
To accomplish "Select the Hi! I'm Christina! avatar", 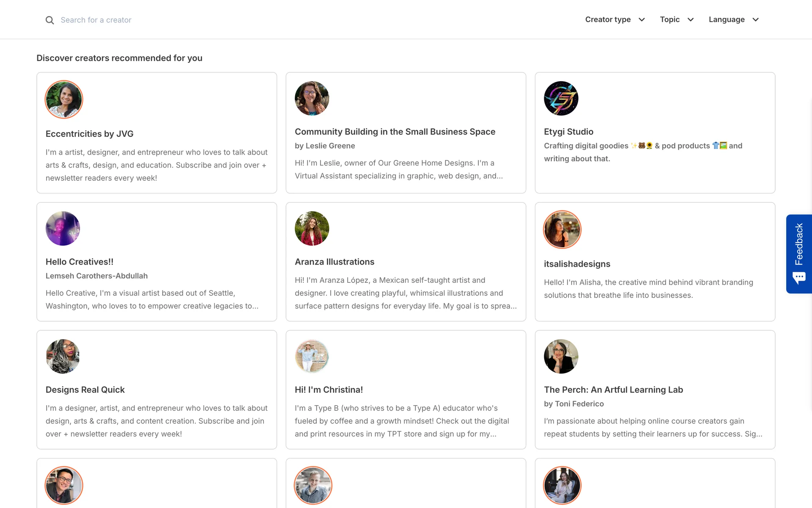I will point(312,356).
